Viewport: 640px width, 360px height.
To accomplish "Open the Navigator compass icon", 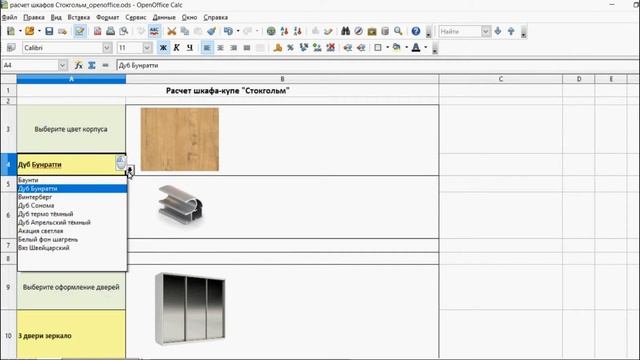I will pyautogui.click(x=358, y=31).
